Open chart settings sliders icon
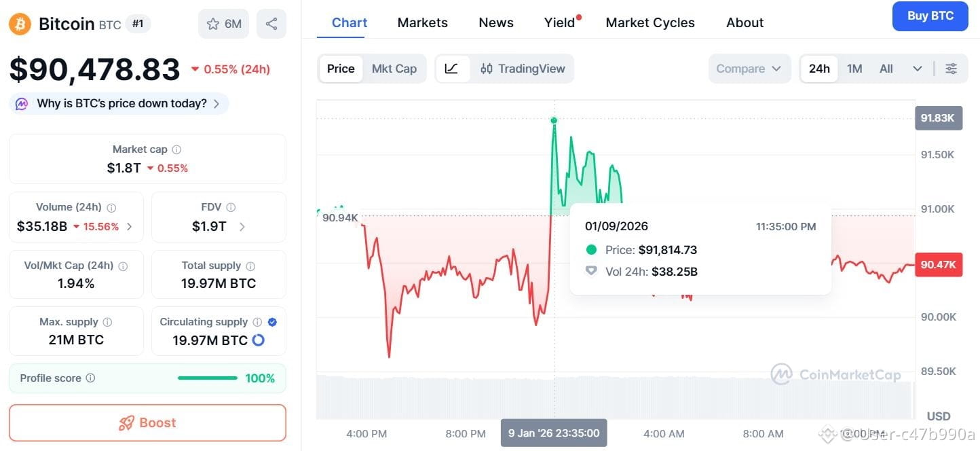This screenshot has height=451, width=980. click(951, 69)
